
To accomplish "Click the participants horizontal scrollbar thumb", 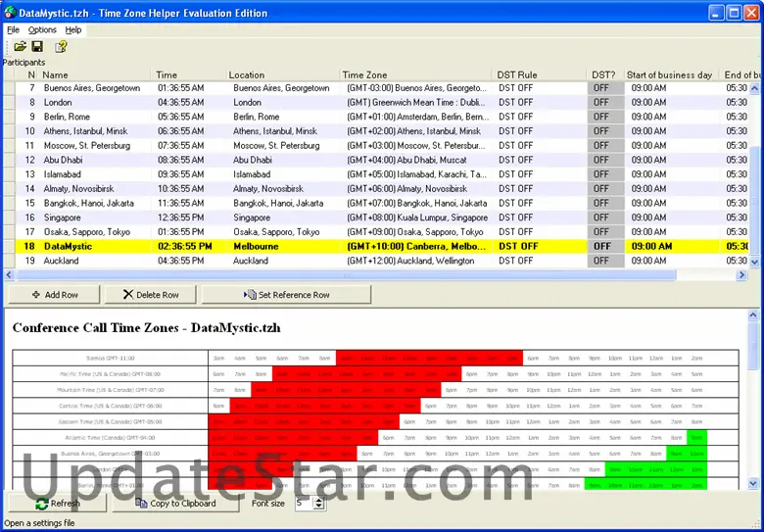I will pyautogui.click(x=347, y=275).
